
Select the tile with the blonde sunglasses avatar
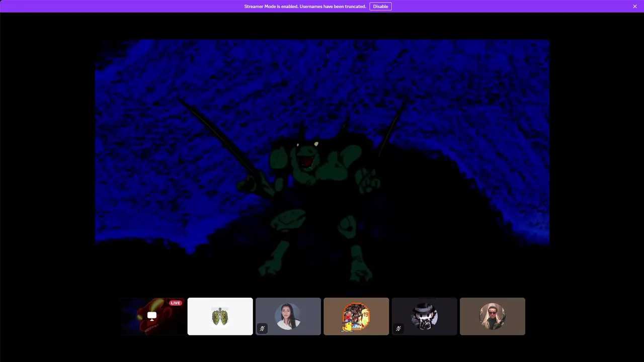[x=493, y=316]
